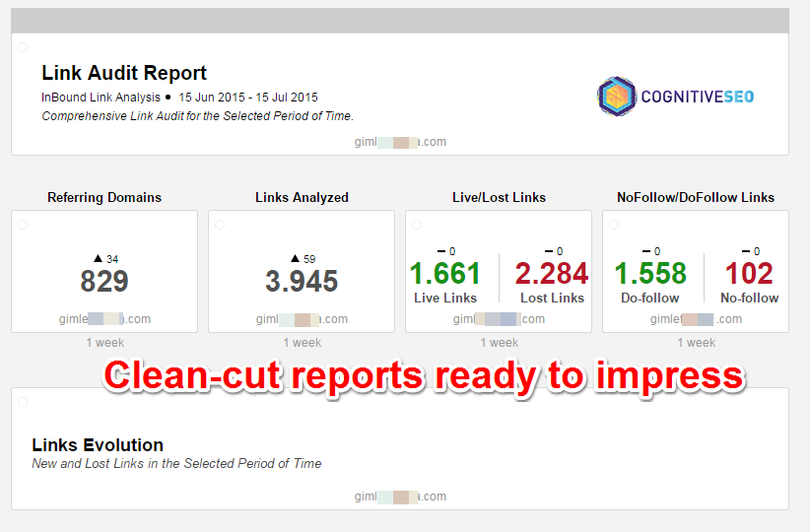Click the domain name in the Links Evolution card
Image resolution: width=810 pixels, height=532 pixels.
click(x=400, y=497)
